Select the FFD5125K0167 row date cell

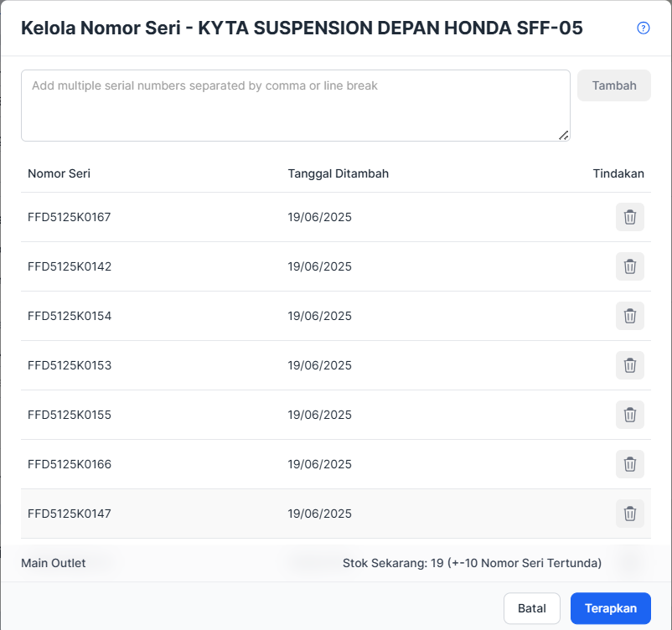tap(319, 217)
